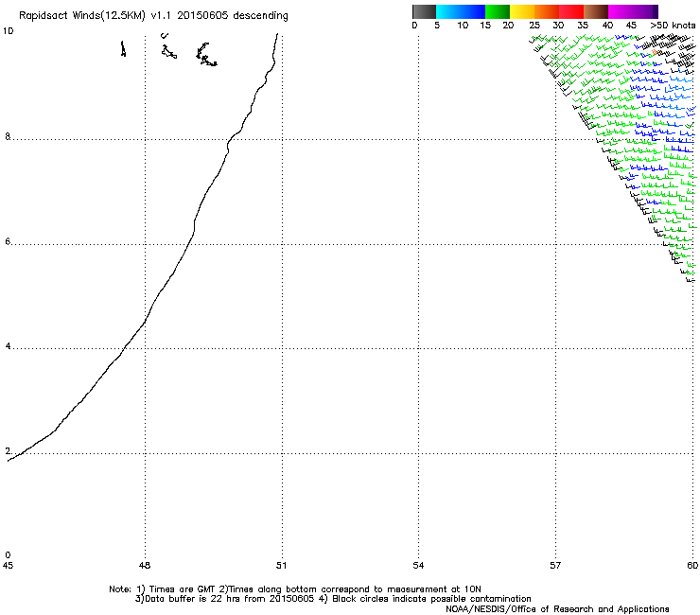The height and width of the screenshot is (615, 700).
Task: Click the latitude axis label '0'
Action: (x=8, y=555)
